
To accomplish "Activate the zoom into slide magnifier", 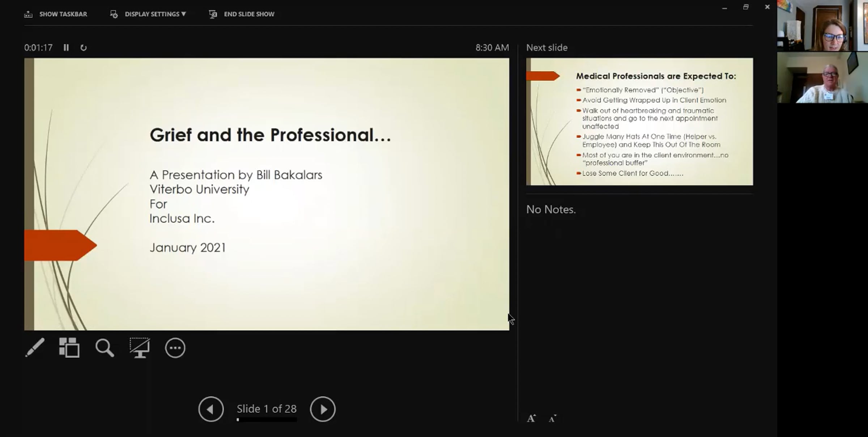I will coord(105,348).
